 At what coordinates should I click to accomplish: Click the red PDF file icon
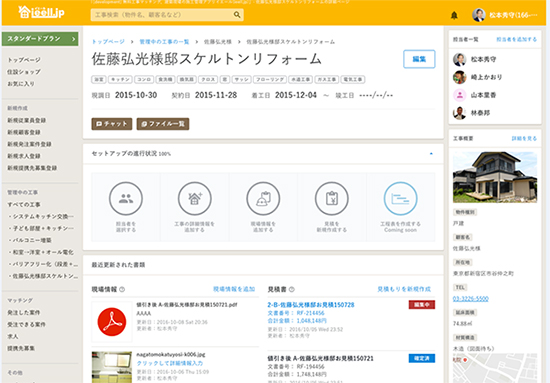pos(112,322)
